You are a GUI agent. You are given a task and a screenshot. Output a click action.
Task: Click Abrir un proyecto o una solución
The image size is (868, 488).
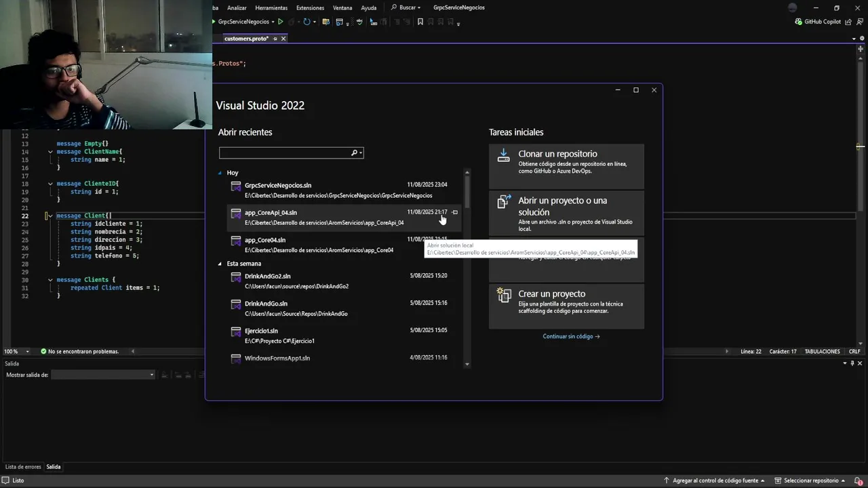click(566, 212)
